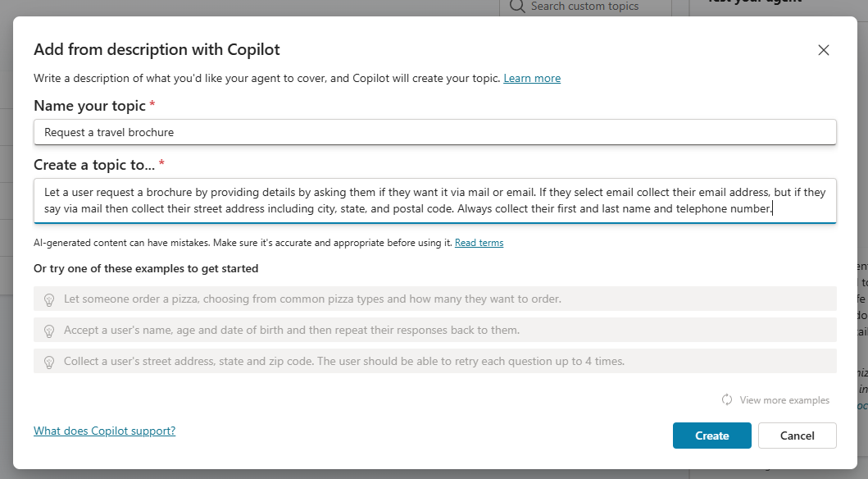Click inside the topic description text area
The height and width of the screenshot is (479, 868).
434,199
